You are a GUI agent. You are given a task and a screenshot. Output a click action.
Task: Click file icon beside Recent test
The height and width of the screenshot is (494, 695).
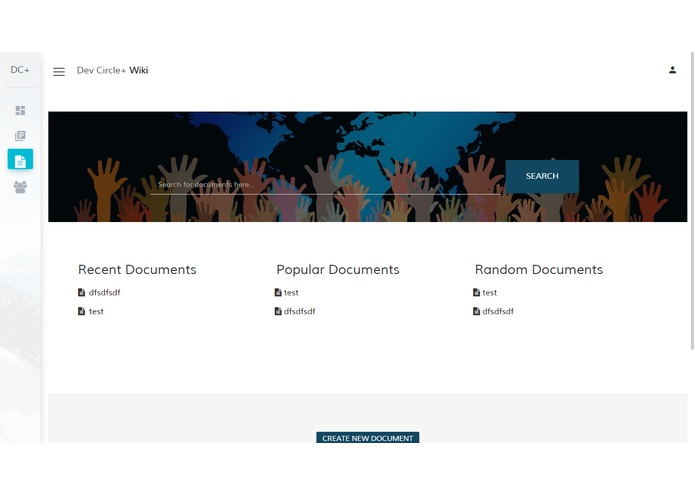pyautogui.click(x=82, y=311)
